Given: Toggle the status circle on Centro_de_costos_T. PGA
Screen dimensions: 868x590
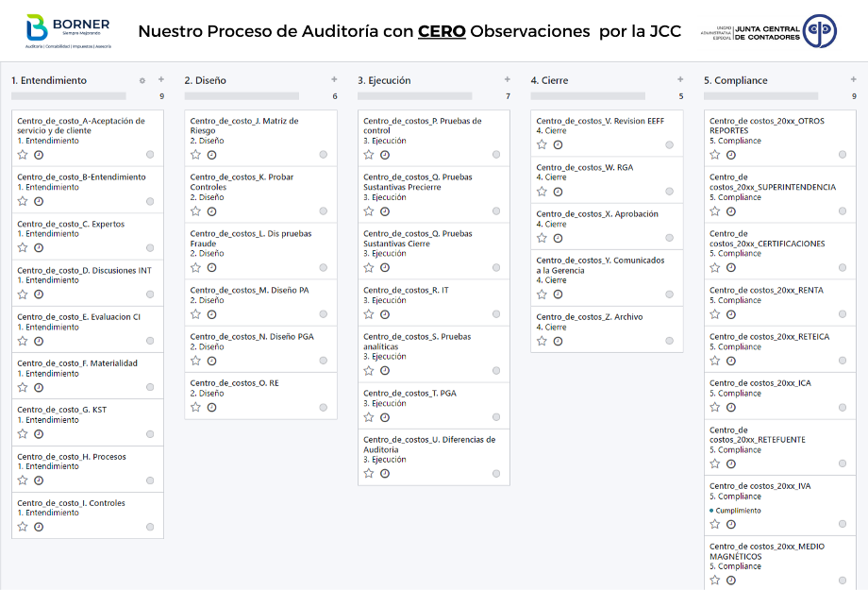Looking at the screenshot, I should pyautogui.click(x=496, y=417).
